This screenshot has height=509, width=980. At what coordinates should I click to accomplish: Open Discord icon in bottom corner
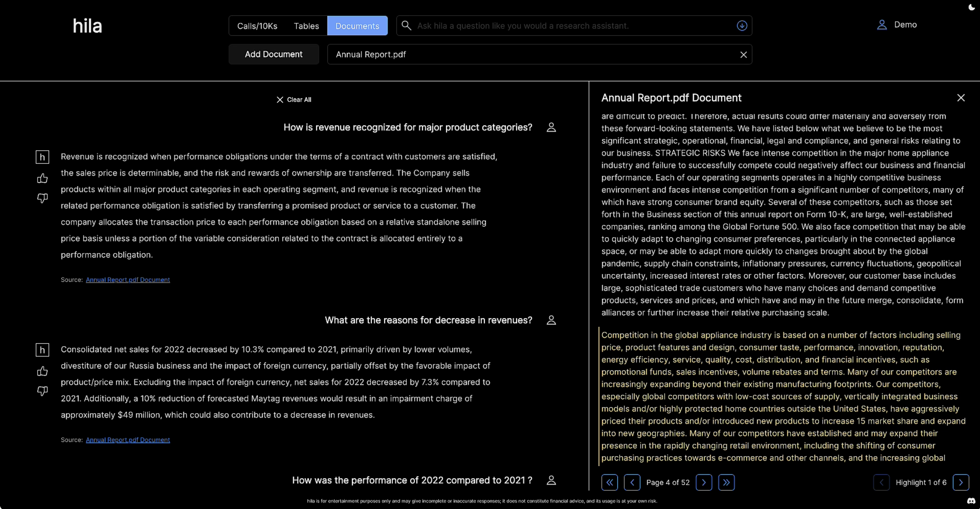point(971,501)
